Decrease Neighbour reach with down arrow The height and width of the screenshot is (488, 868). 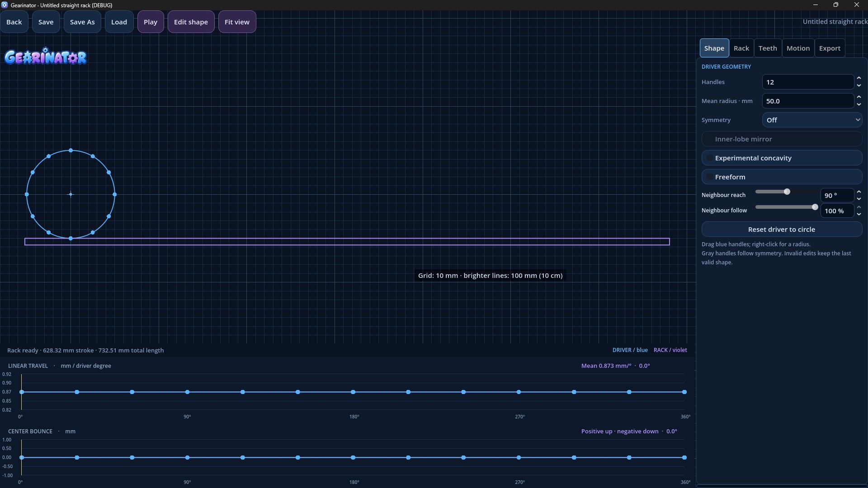[859, 199]
